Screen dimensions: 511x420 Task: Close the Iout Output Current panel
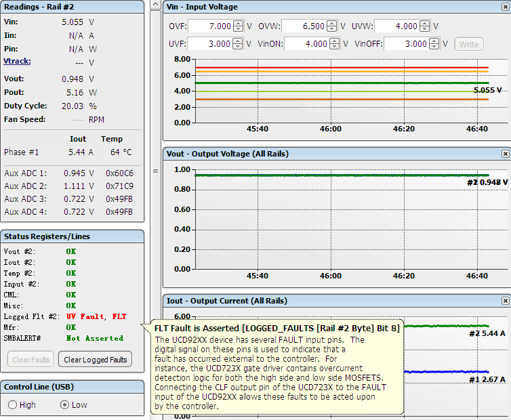(x=505, y=301)
